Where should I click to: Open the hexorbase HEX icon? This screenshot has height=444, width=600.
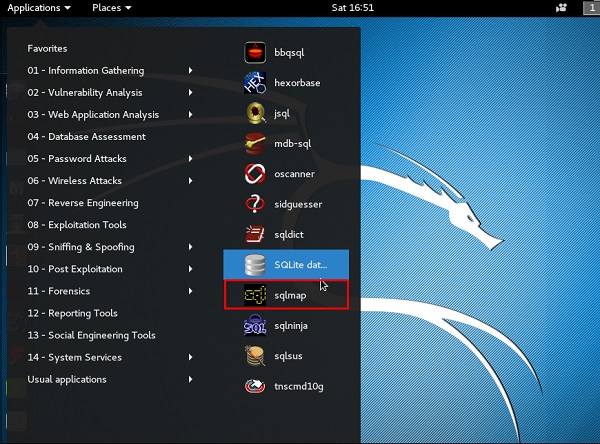click(255, 83)
